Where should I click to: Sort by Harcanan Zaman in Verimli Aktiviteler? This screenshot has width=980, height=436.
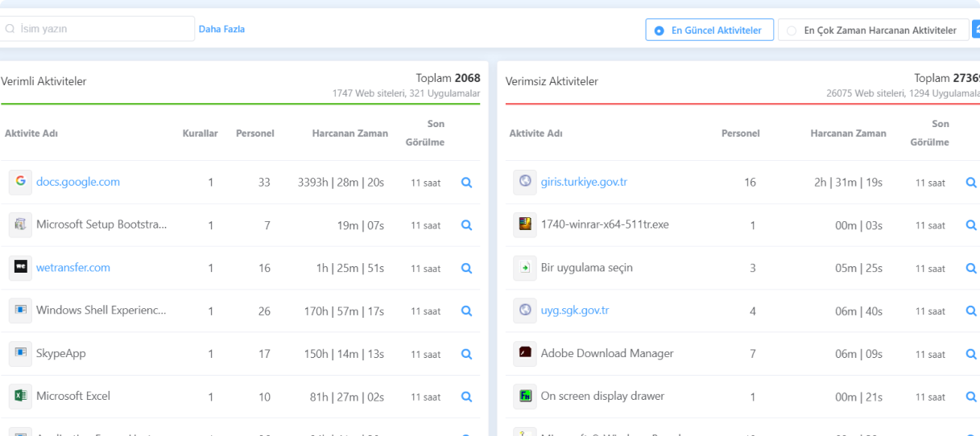click(349, 134)
